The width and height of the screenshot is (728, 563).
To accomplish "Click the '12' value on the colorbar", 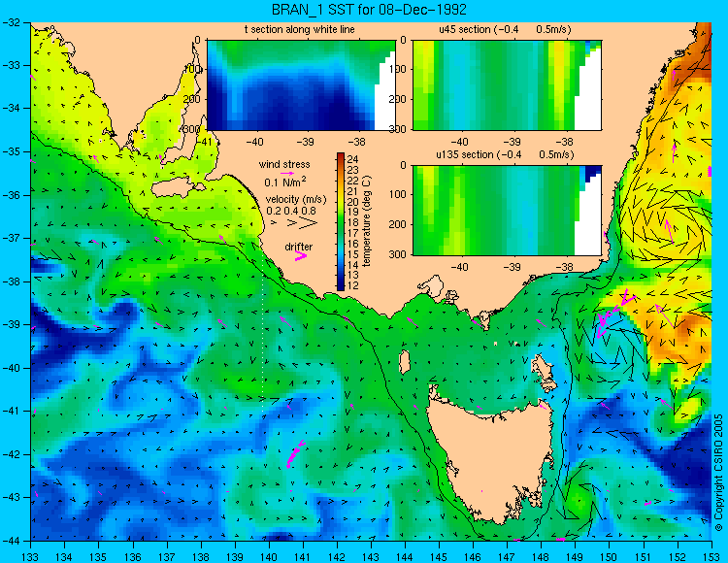I will pos(353,285).
